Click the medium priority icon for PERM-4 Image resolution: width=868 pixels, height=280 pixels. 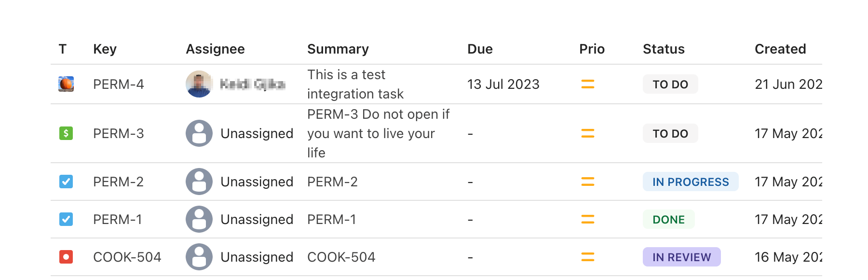[x=587, y=84]
